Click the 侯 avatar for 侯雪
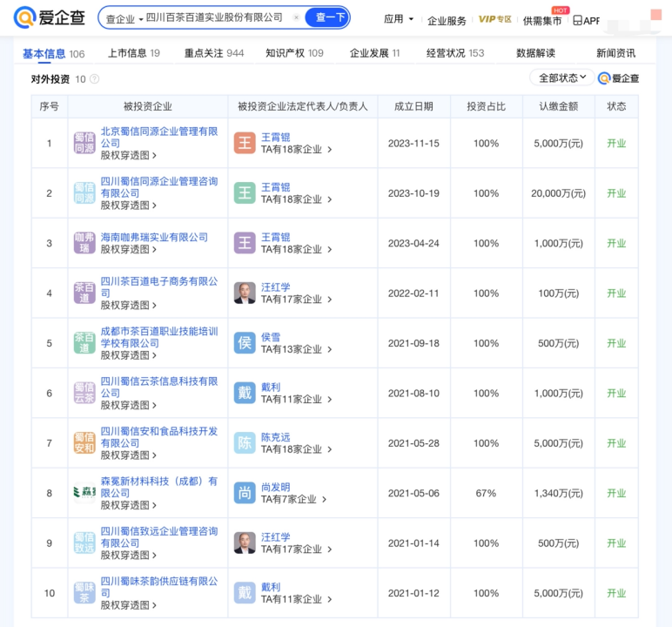This screenshot has width=672, height=627. (245, 342)
